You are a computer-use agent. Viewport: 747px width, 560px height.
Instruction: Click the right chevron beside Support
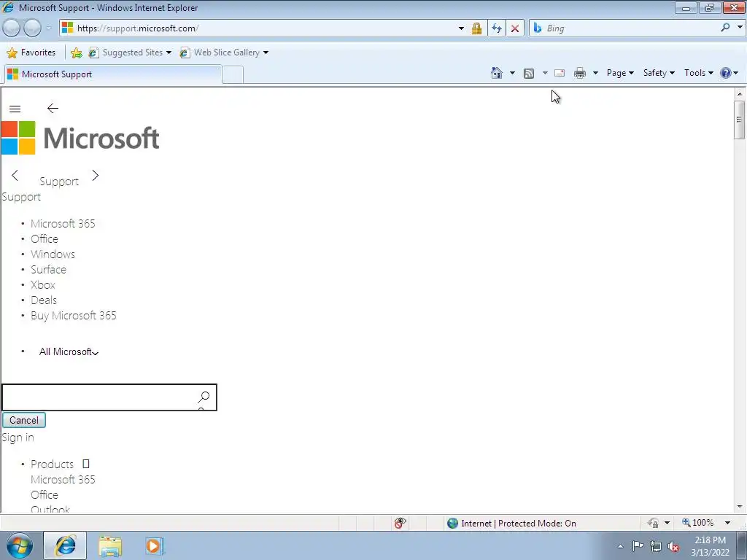pyautogui.click(x=96, y=175)
